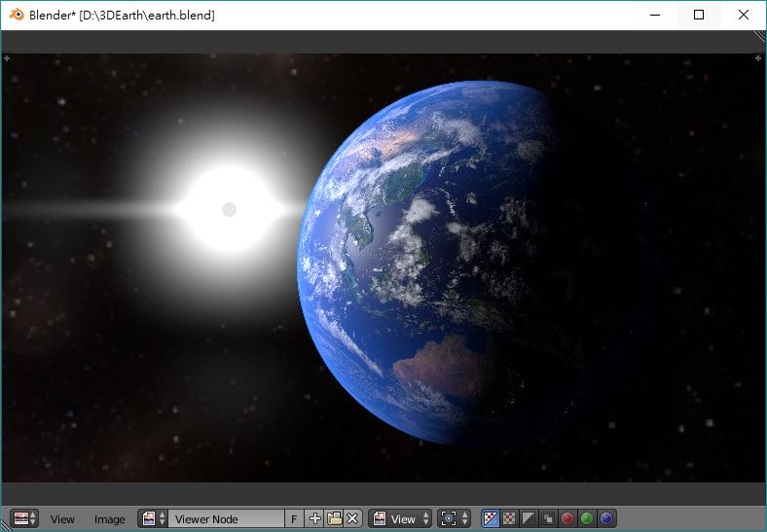Click the Blender logo in title bar
Image resolution: width=767 pixels, height=532 pixels.
coord(17,15)
